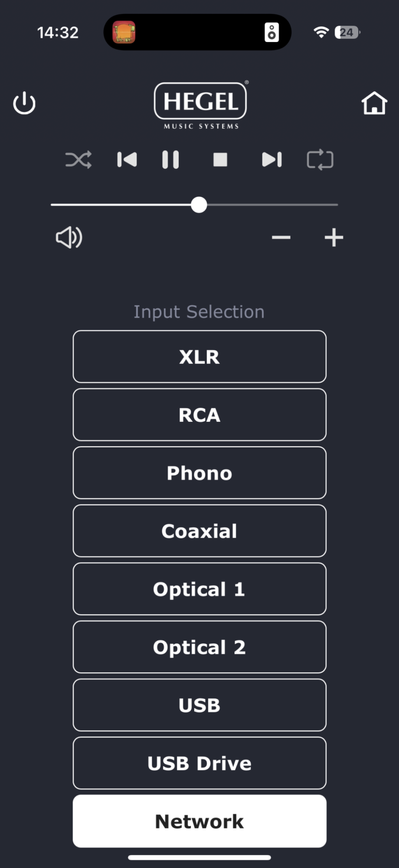Skip to the previous track
Screen dimensions: 399x868
pyautogui.click(x=127, y=160)
